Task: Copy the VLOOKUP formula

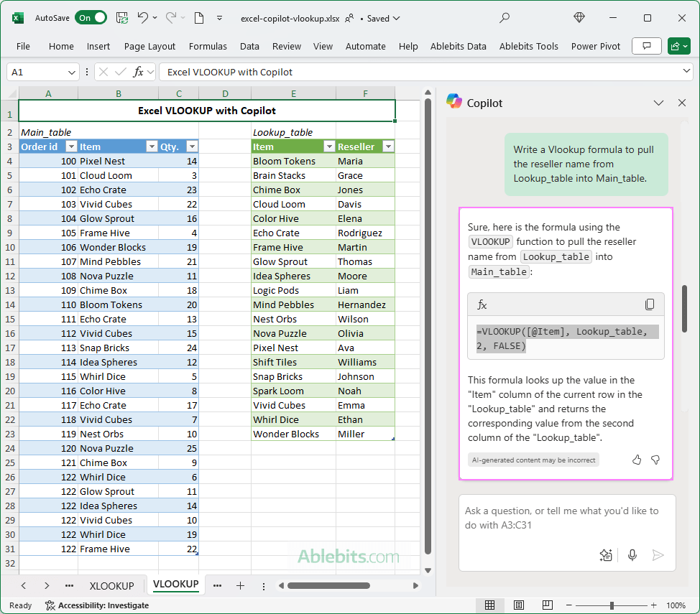Action: point(650,304)
